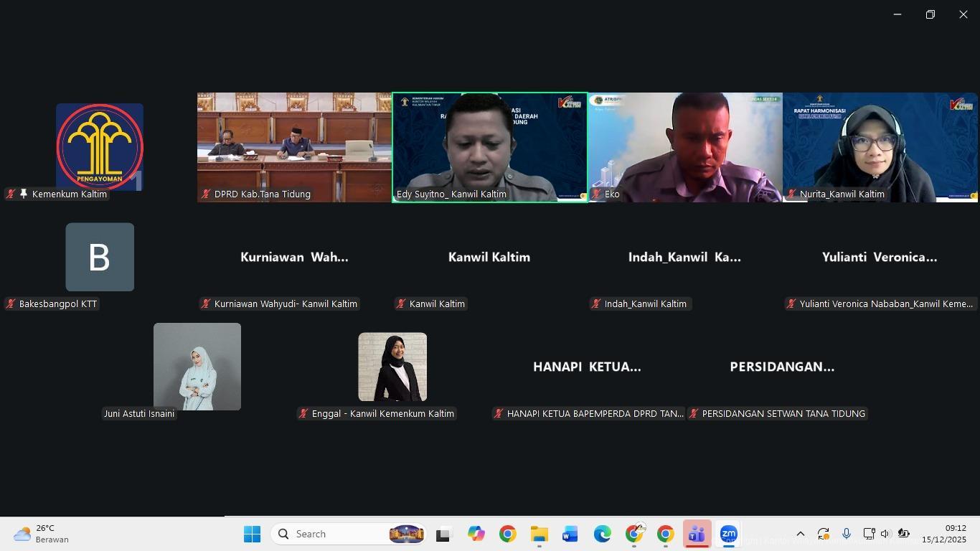Screen dimensions: 980x551
Task: Open Microsoft Edge browser
Action: point(602,534)
